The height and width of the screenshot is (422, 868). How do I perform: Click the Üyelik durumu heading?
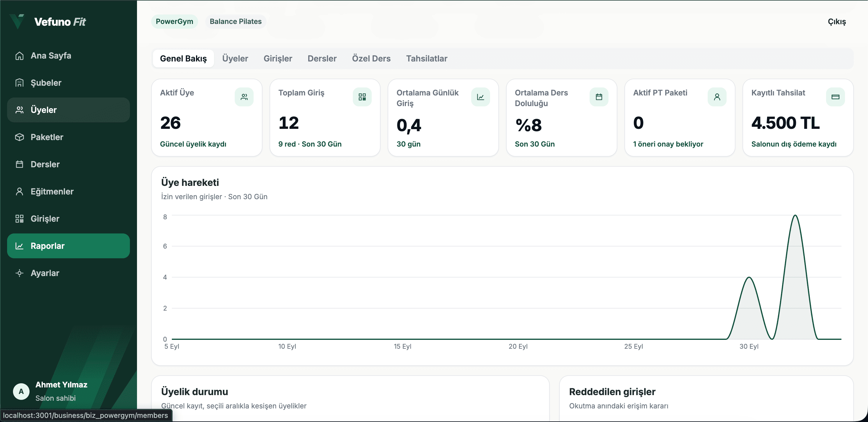tap(195, 392)
